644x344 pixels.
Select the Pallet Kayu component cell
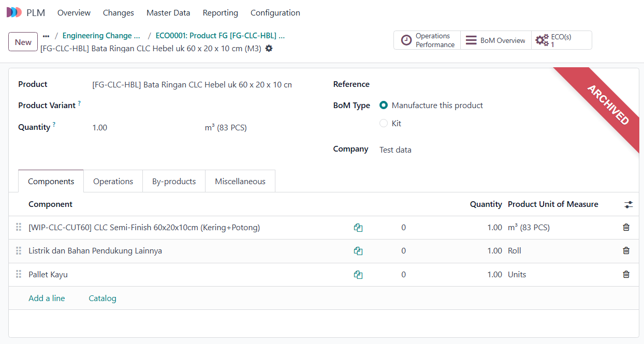point(48,275)
